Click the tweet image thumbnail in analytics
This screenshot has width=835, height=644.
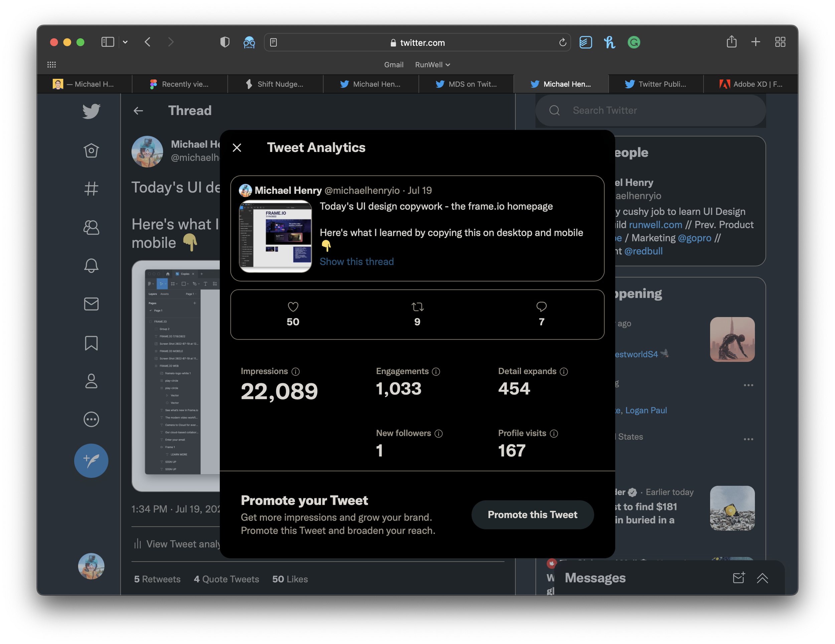pos(275,236)
